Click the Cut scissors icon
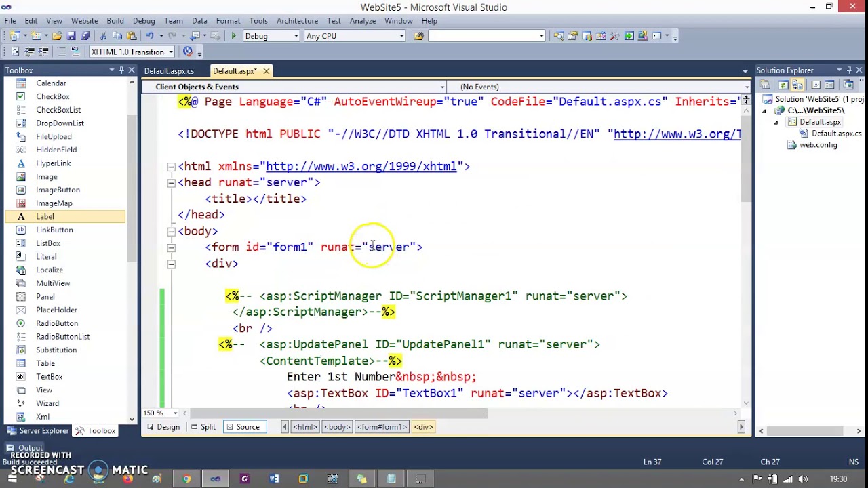The width and height of the screenshot is (868, 488). pos(103,36)
